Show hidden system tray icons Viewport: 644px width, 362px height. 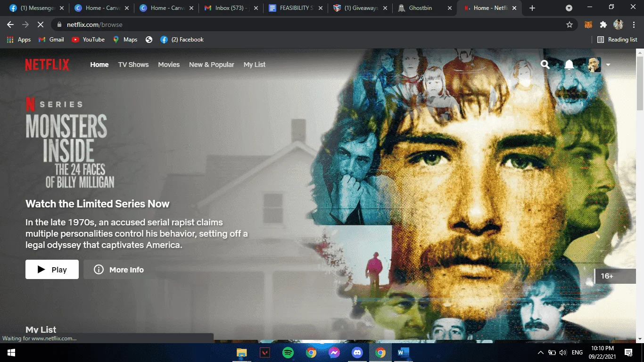click(541, 353)
